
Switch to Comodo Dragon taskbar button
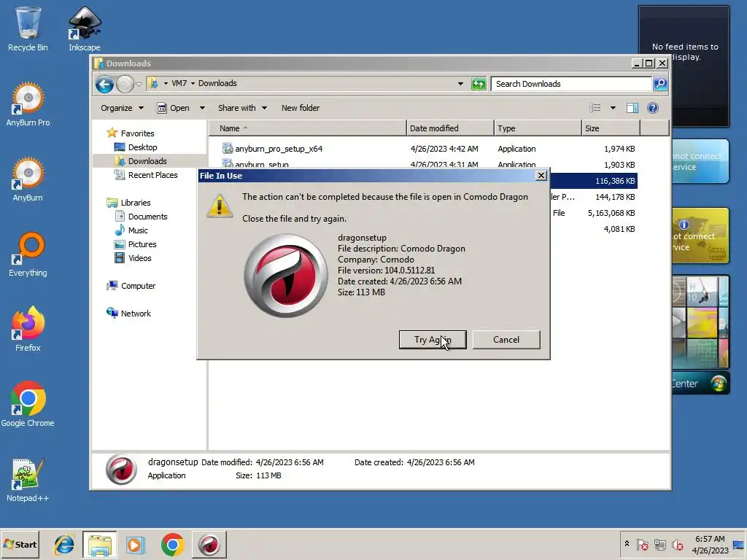[209, 544]
